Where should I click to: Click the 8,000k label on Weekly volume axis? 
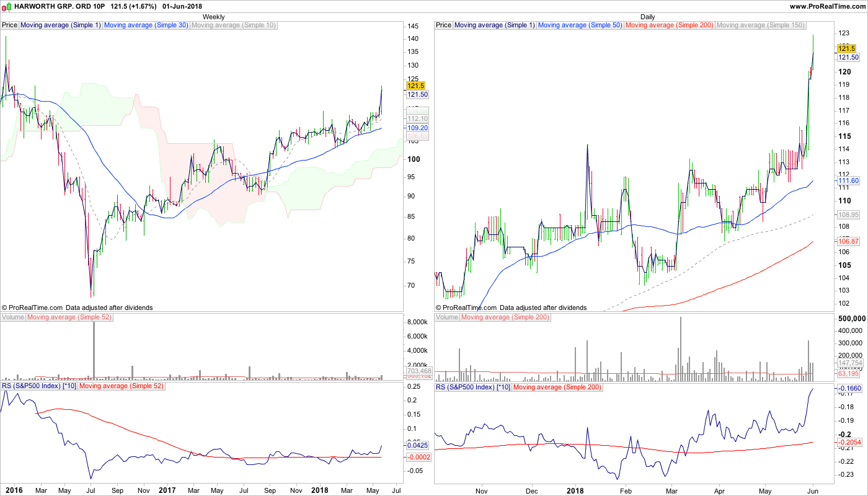417,322
